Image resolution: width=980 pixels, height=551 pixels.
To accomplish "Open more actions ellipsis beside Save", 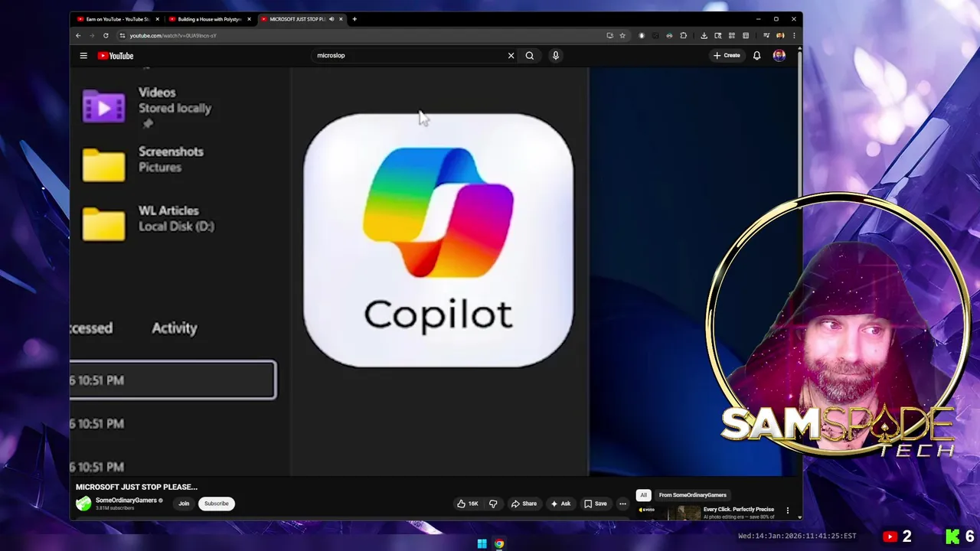I will tap(622, 504).
